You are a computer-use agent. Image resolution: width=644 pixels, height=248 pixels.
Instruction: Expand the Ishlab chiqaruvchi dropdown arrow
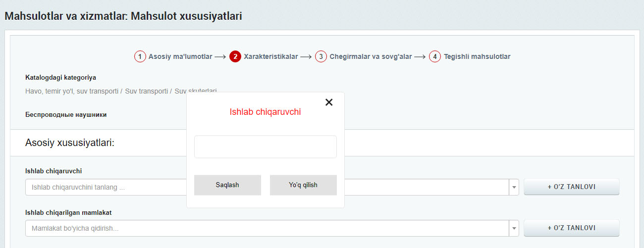pyautogui.click(x=514, y=187)
